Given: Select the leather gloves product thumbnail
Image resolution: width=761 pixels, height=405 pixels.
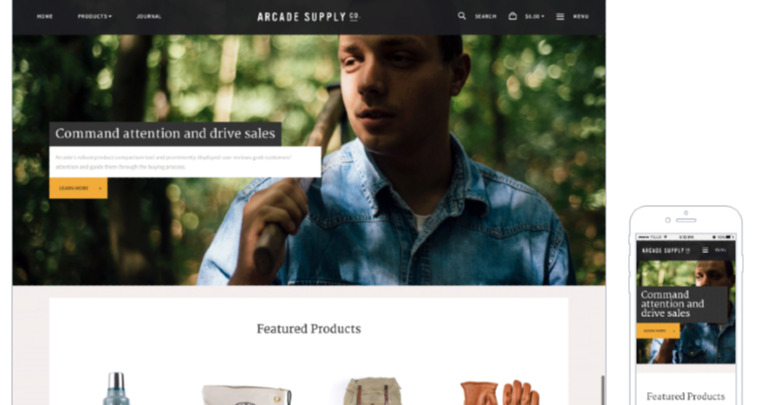Looking at the screenshot, I should 499,392.
